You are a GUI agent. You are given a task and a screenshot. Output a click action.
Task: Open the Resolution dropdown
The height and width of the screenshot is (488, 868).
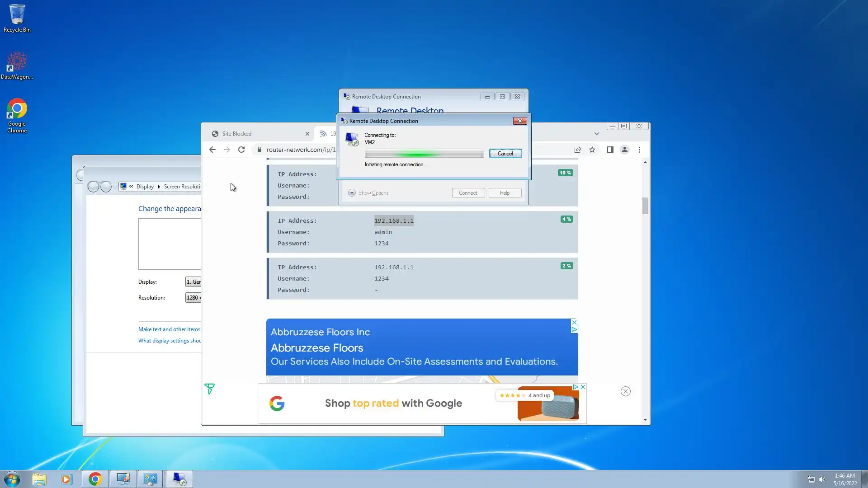tap(193, 297)
